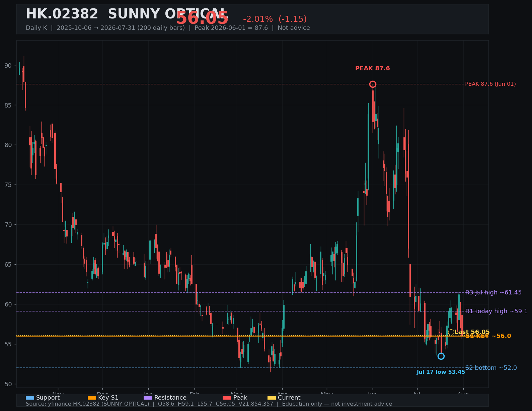Viewport: 532px width, 411px height.
Task: Click the blue circle marker at the Jul 17 low
Action: tap(441, 356)
